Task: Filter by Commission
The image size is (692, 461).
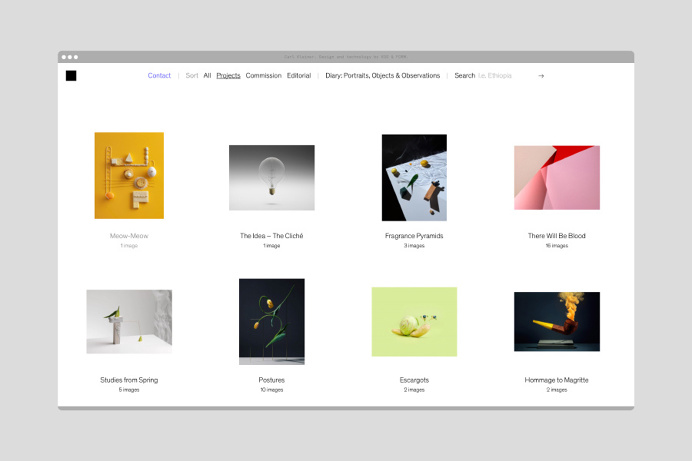Action: click(x=264, y=76)
